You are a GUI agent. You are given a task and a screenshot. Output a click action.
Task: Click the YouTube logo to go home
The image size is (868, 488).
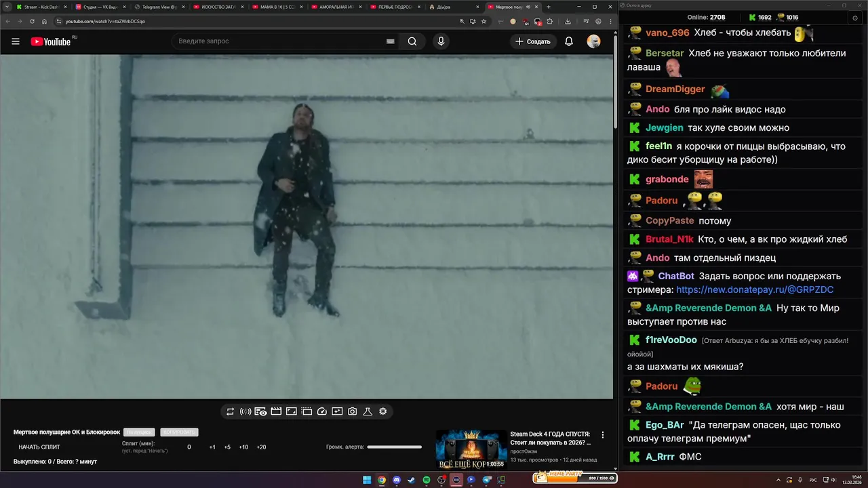[x=52, y=41]
